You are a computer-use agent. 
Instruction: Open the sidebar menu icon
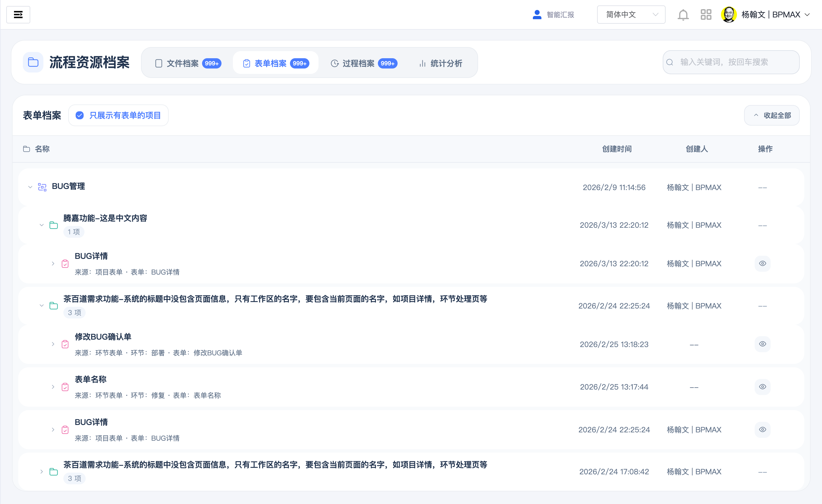point(18,14)
